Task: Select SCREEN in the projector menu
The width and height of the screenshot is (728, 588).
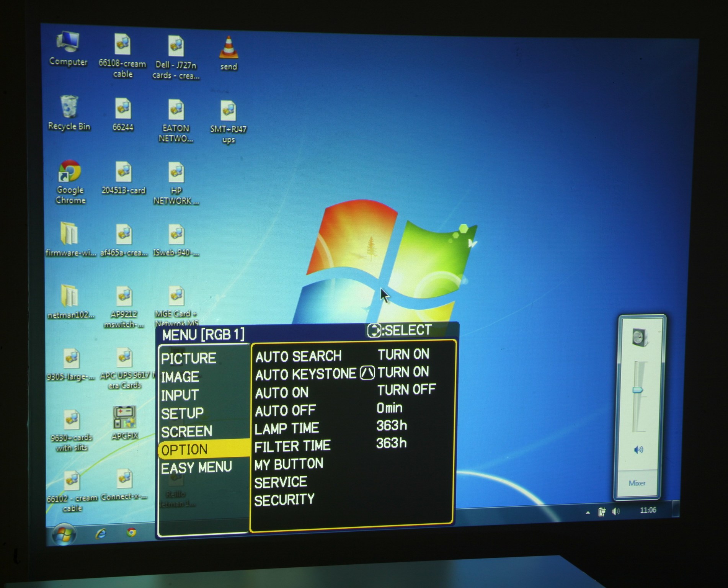Action: tap(186, 432)
